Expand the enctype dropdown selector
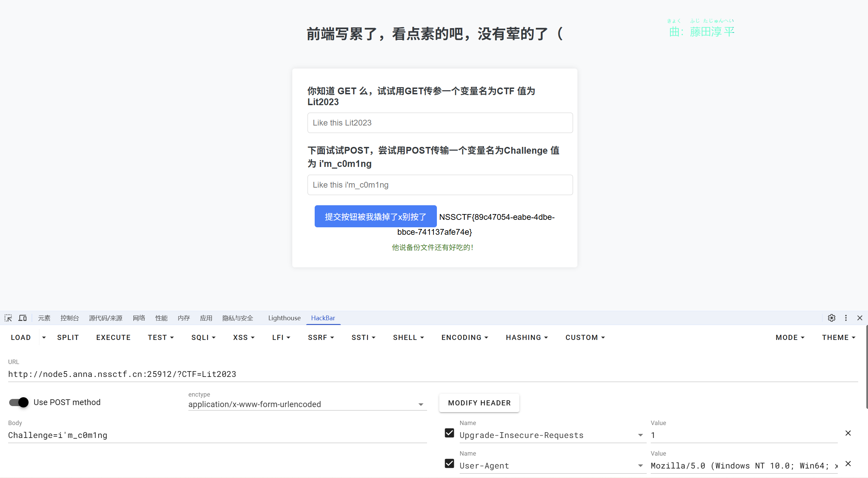This screenshot has height=478, width=868. tap(420, 404)
